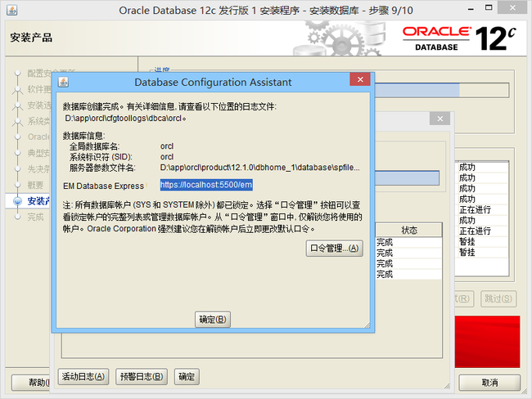The width and height of the screenshot is (532, 399).
Task: Close the Database Configuration Assistant dialog
Action: 360,79
